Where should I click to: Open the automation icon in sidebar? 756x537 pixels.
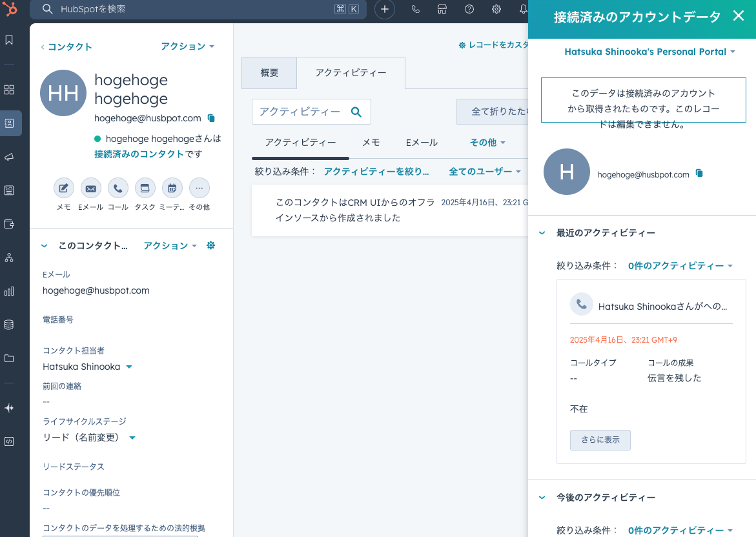click(9, 258)
